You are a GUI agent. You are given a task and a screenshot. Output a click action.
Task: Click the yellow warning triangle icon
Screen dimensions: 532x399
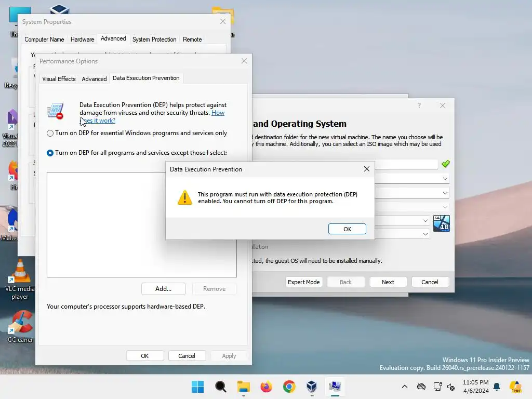[x=185, y=197]
